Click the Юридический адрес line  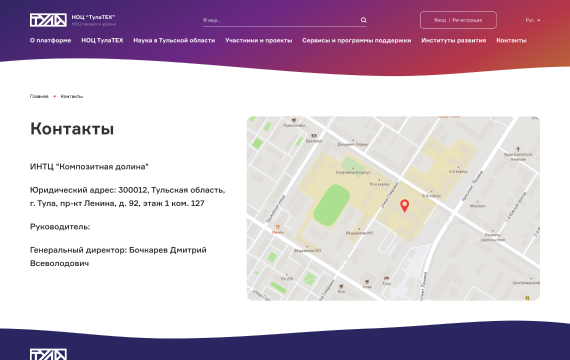point(127,196)
